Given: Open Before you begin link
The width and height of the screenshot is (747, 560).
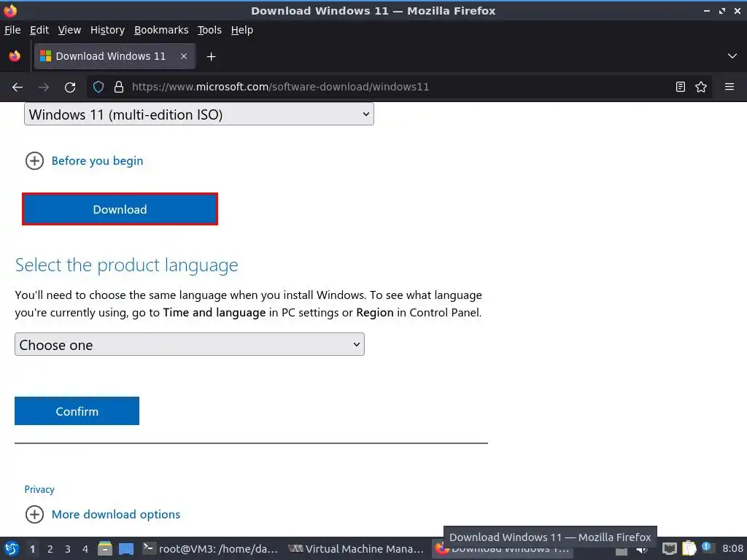Looking at the screenshot, I should (97, 161).
